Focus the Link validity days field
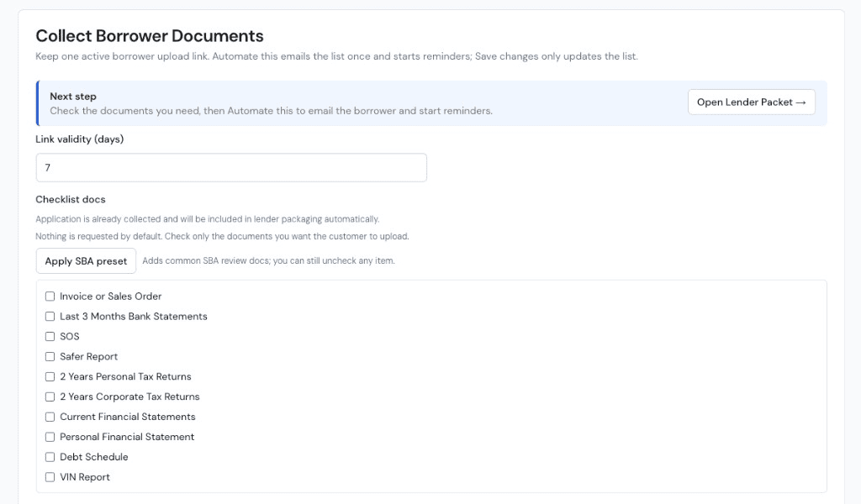 coord(231,168)
